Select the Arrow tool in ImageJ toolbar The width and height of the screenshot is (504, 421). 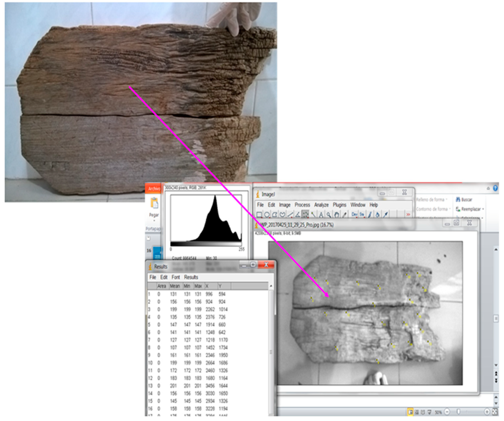pyautogui.click(x=386, y=215)
